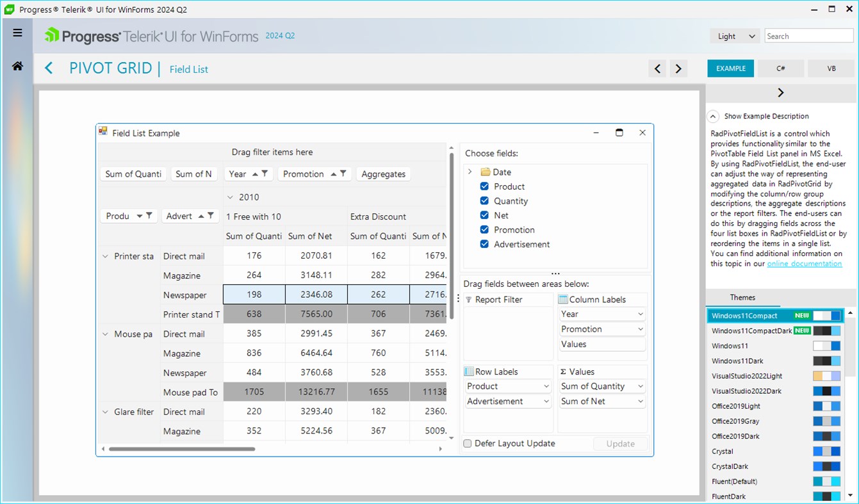Image resolution: width=859 pixels, height=504 pixels.
Task: Click the NEW badge on Windows11CompactDark
Action: coord(802,330)
